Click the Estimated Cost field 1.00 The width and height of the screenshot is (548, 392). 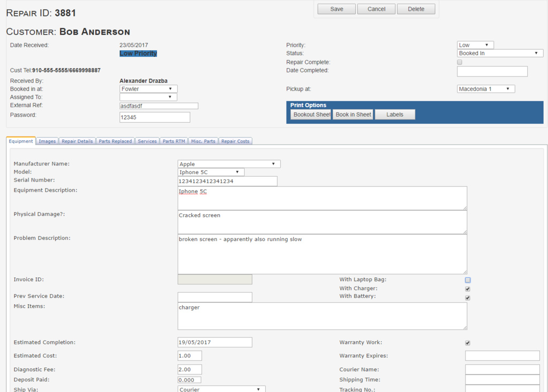(190, 356)
